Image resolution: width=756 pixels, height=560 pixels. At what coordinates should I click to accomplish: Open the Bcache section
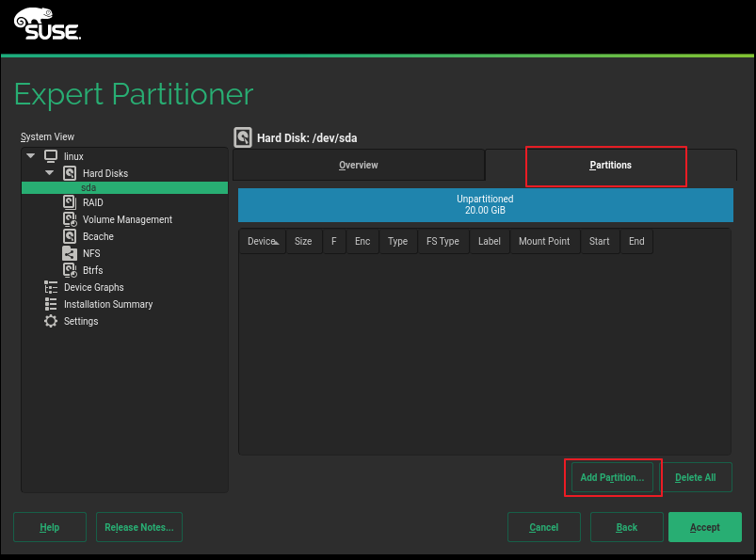pos(98,236)
